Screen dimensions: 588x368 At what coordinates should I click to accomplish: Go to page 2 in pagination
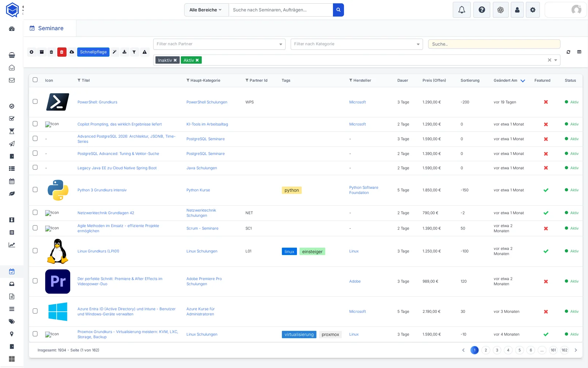(486, 350)
